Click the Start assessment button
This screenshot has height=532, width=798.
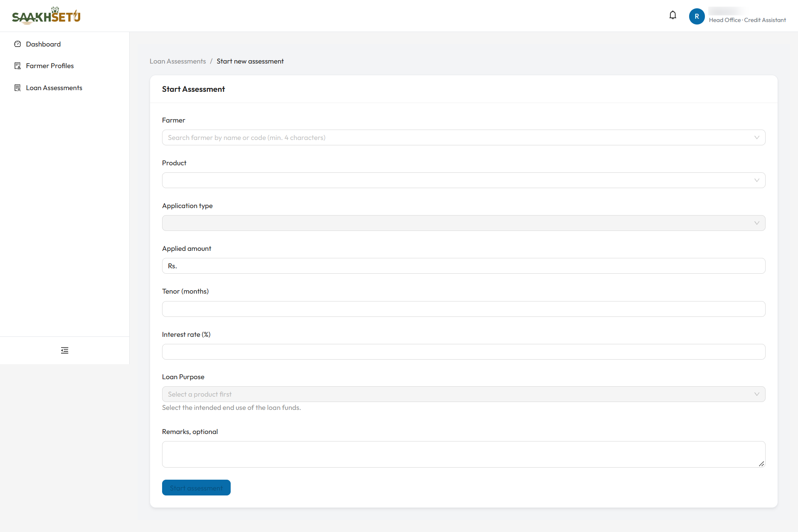pyautogui.click(x=196, y=488)
